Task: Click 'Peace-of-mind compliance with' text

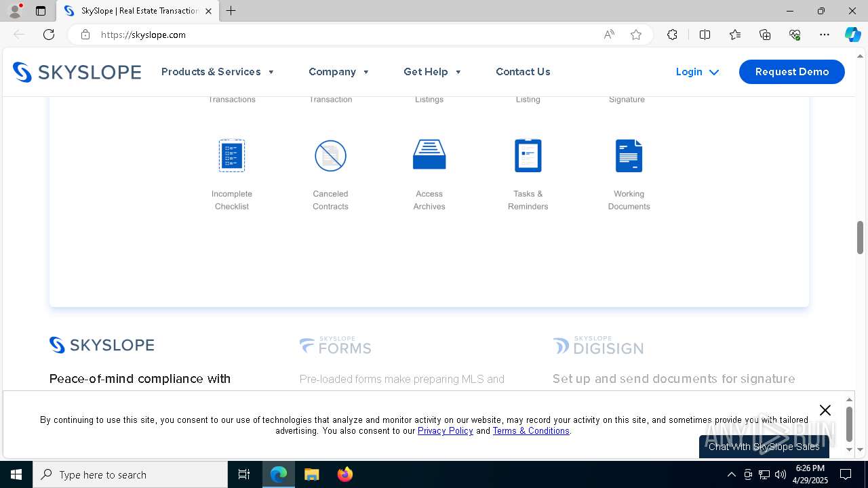Action: pos(140,379)
